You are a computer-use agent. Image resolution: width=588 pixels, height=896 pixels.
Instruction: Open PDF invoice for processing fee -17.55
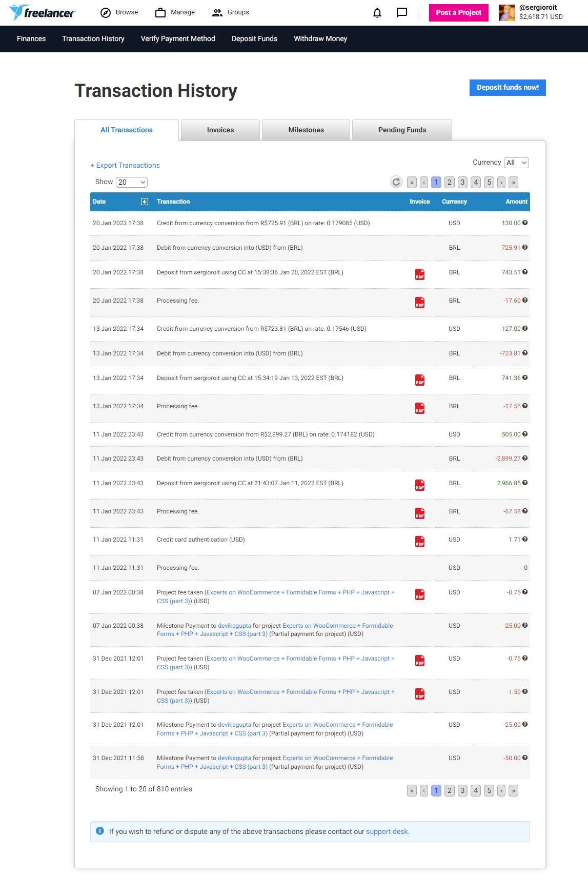coord(420,408)
